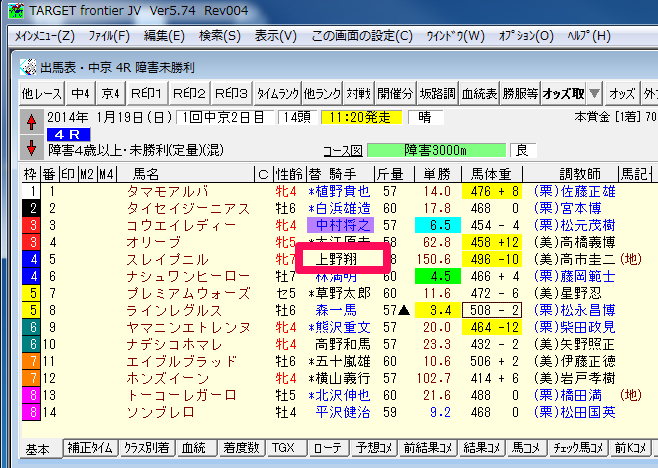Click the 他レース toolbar button
Viewport: 658px width, 468px height.
click(x=42, y=93)
